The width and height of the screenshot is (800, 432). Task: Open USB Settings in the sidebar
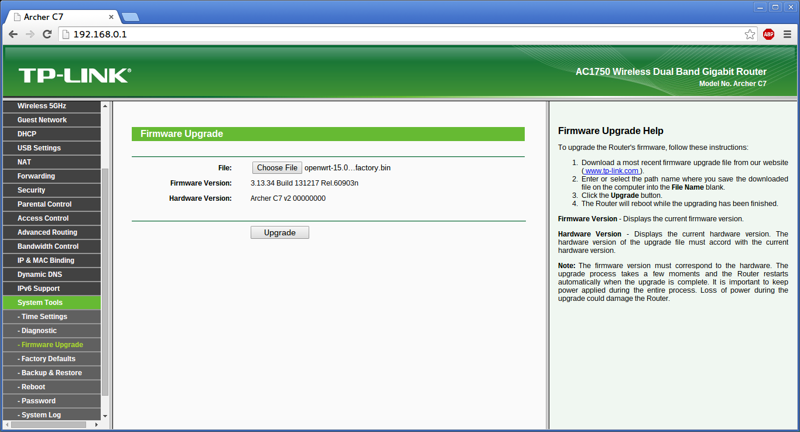coord(52,148)
